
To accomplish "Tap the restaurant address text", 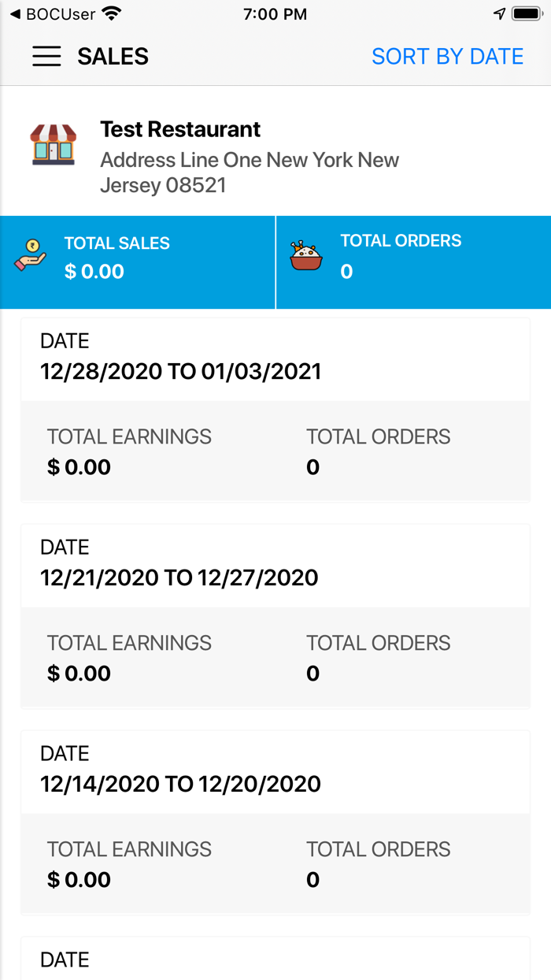I will click(249, 173).
